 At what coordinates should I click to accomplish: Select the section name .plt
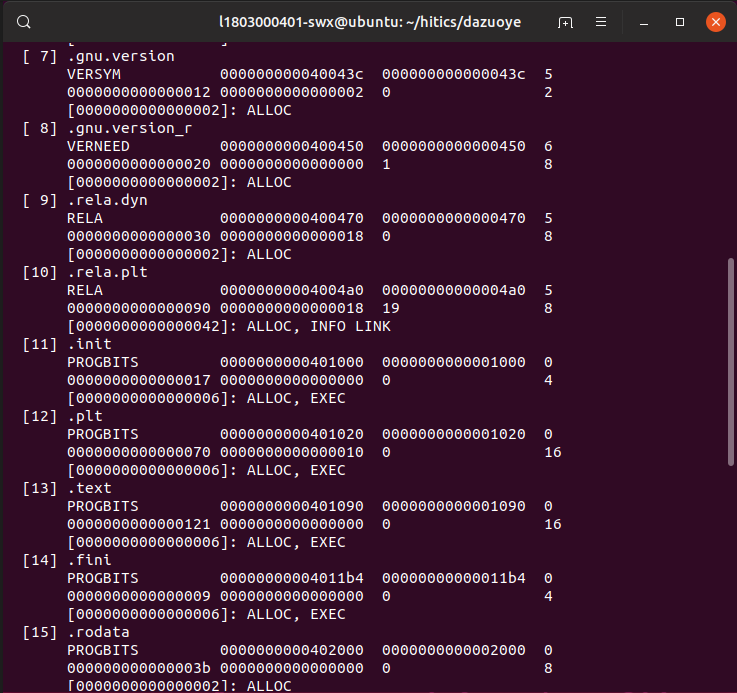pos(85,416)
